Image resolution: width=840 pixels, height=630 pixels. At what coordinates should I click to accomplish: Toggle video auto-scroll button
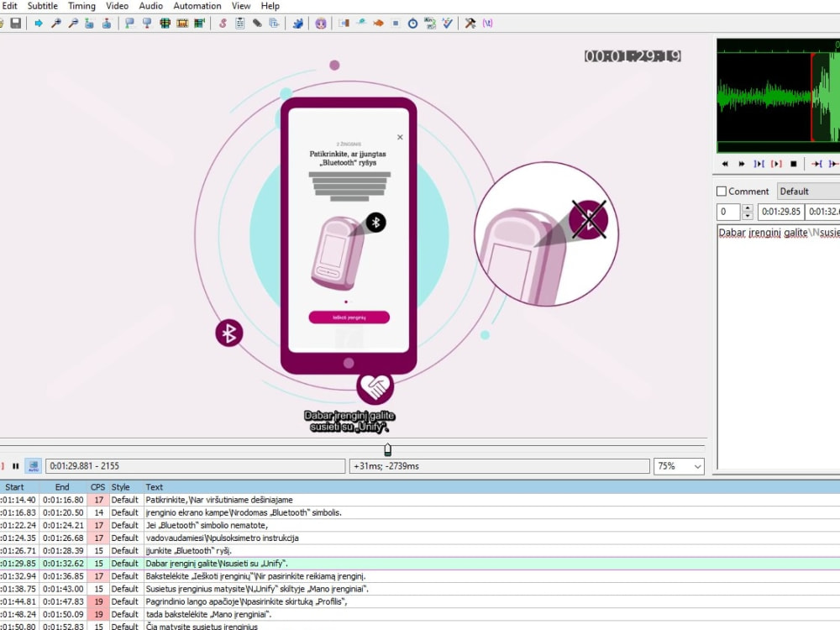34,466
